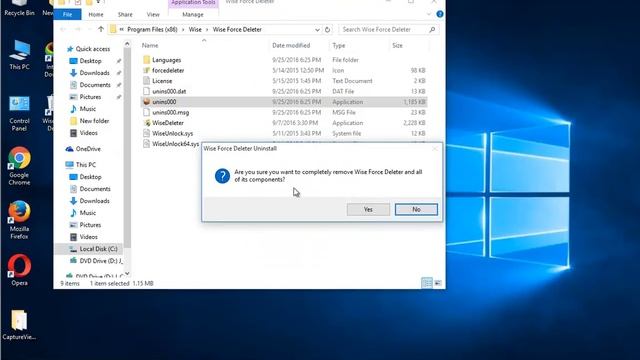This screenshot has width=640, height=360.
Task: Open Videos under Quick access
Action: tap(88, 133)
